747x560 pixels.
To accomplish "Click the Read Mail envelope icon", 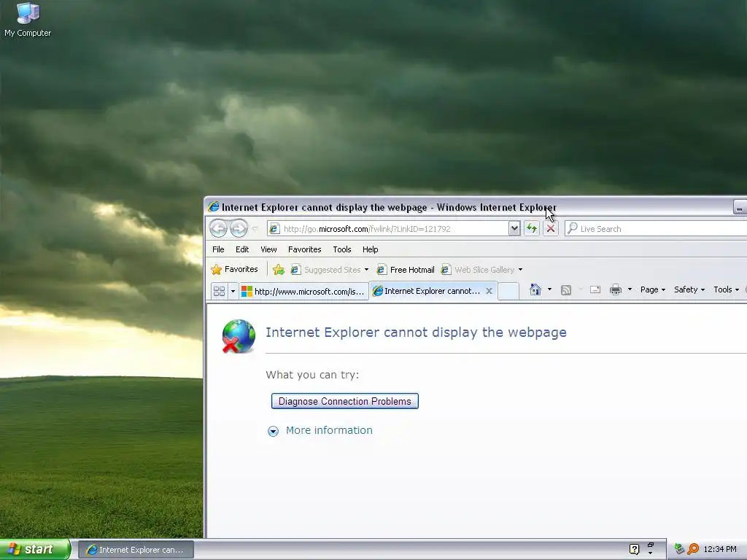I will [595, 289].
